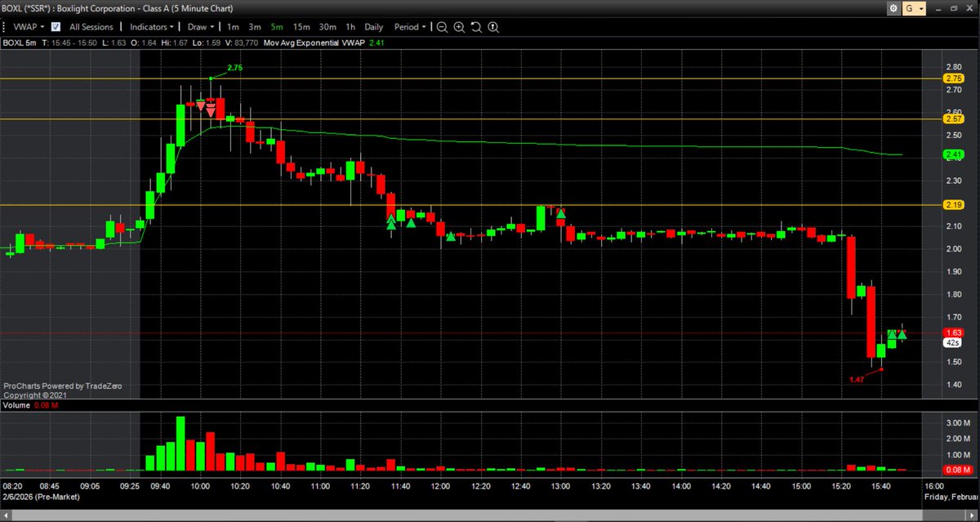This screenshot has width=980, height=522.
Task: Choose the 1h timeframe
Action: (351, 27)
